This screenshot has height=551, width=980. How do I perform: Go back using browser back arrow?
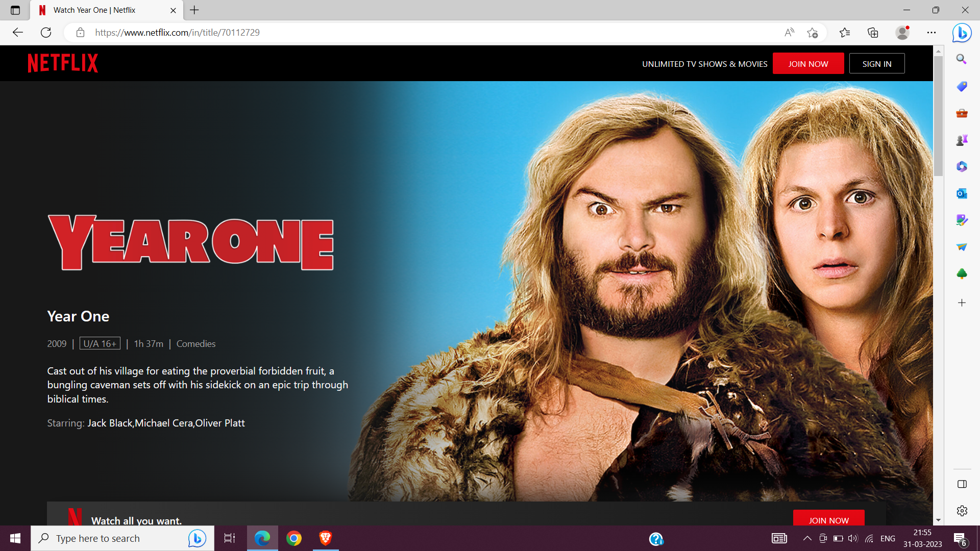click(18, 33)
